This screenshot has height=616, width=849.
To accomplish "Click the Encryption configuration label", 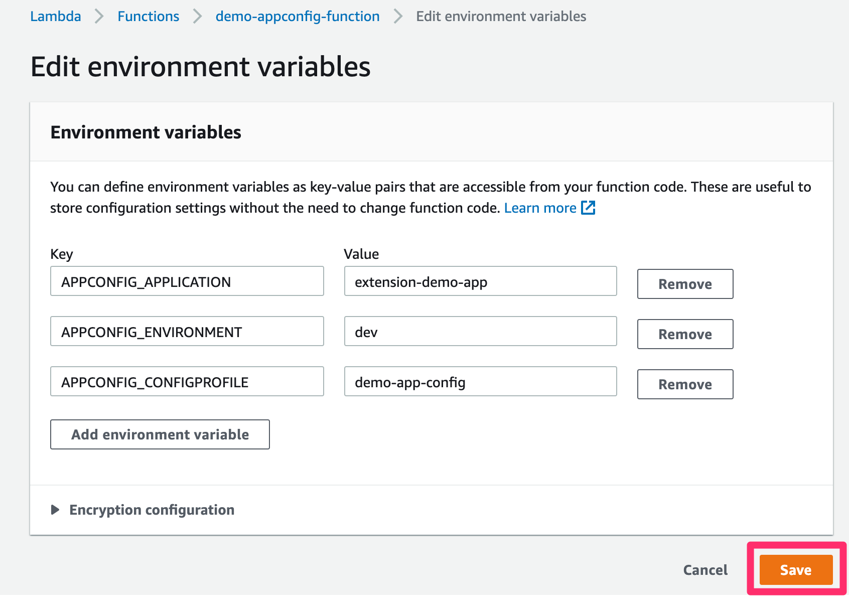I will (152, 510).
